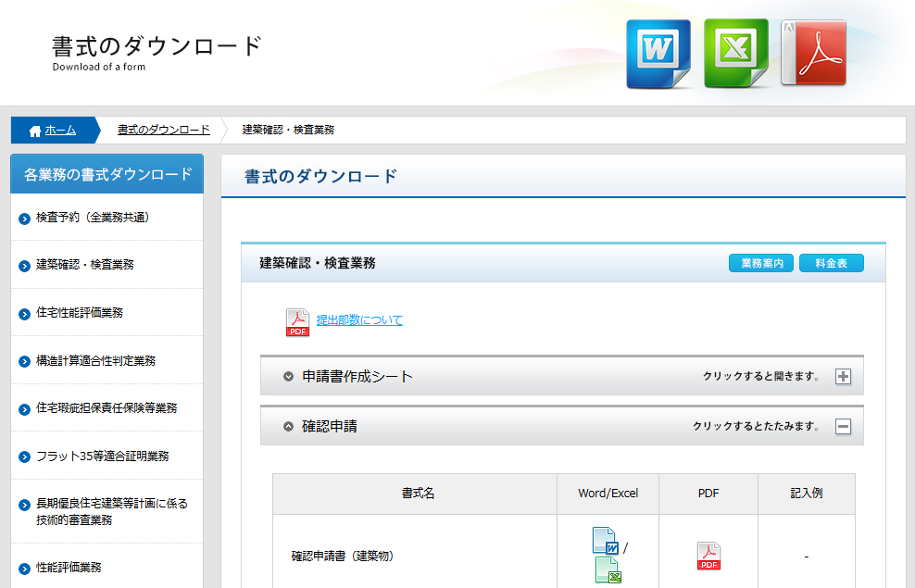
Task: Open the 料金表 button
Action: 831,264
